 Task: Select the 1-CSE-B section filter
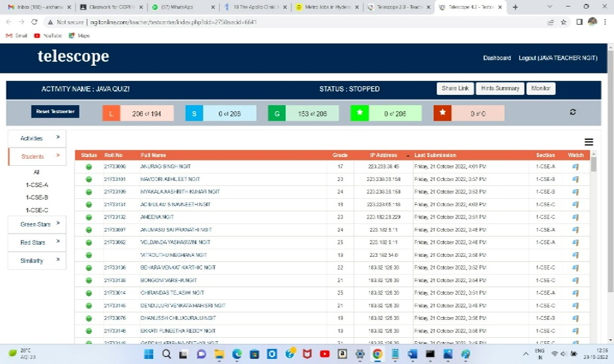point(37,197)
